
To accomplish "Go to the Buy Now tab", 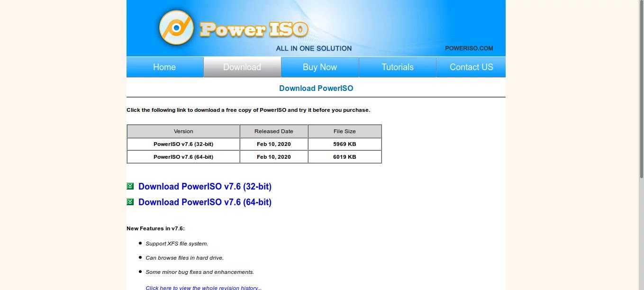I will [x=320, y=67].
